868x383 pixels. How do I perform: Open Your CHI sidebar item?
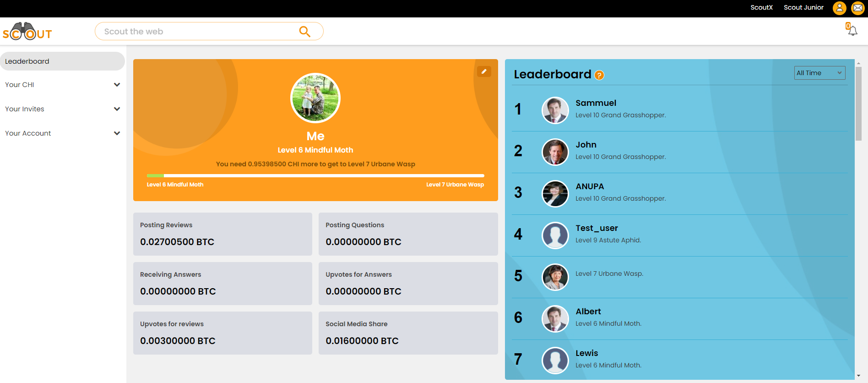pyautogui.click(x=62, y=85)
